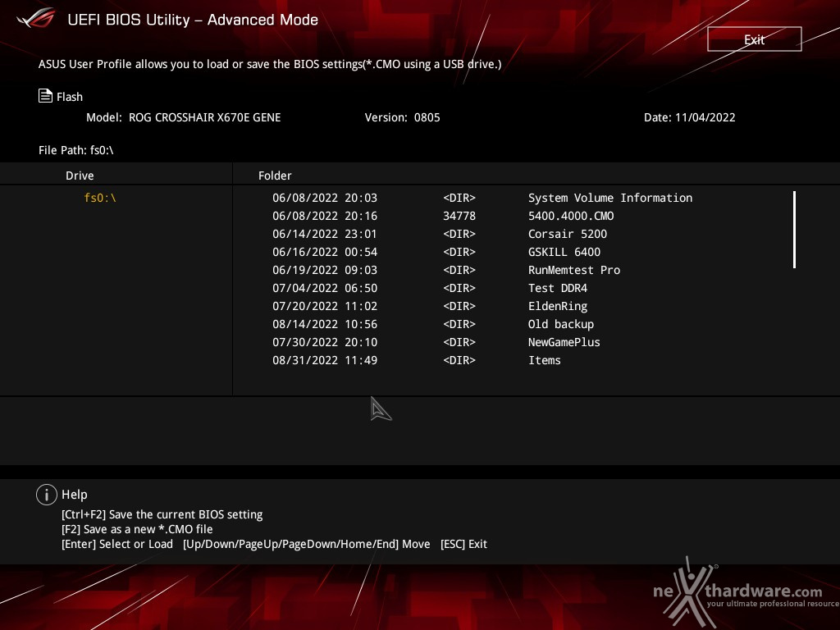The image size is (840, 630).
Task: Click the 08/31/2022 11:49 date entry
Action: coord(325,361)
